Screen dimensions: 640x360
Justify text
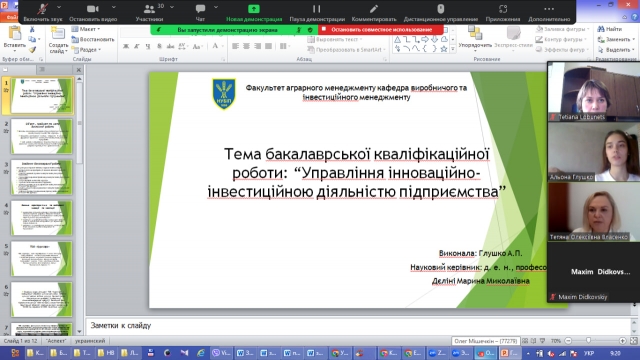[269, 46]
